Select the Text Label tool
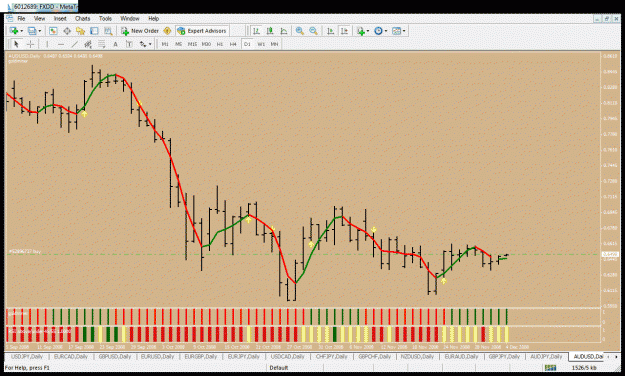Screen dimensions: 625x376 click(129, 44)
